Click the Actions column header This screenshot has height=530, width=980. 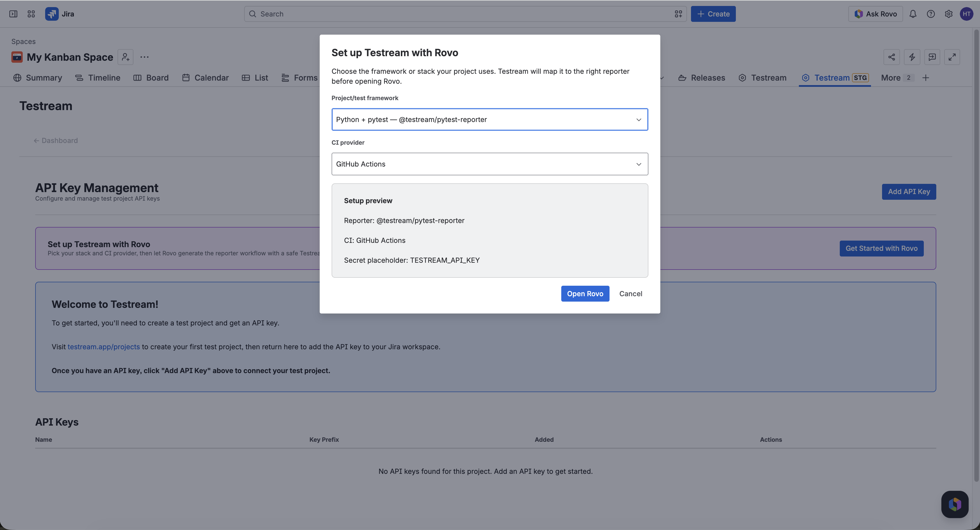(770, 439)
